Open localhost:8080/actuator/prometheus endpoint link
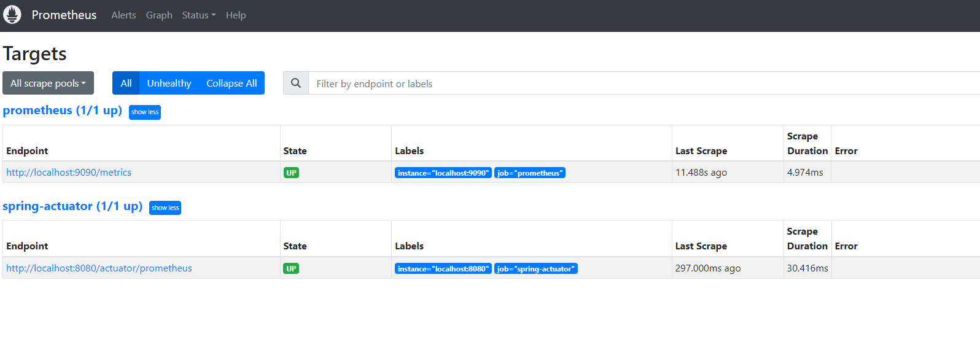The height and width of the screenshot is (347, 980). point(99,268)
